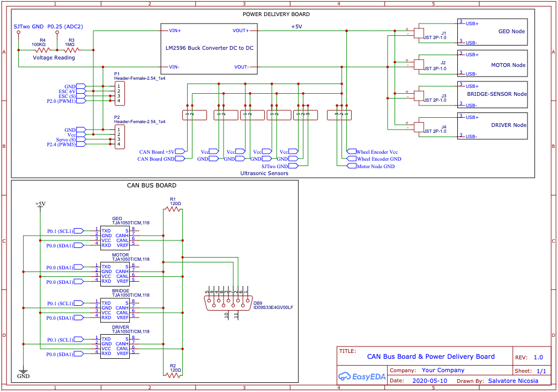Screen dimensions: 558x392
Task: Click the +5V power symbol on CAN board
Action: (x=40, y=205)
